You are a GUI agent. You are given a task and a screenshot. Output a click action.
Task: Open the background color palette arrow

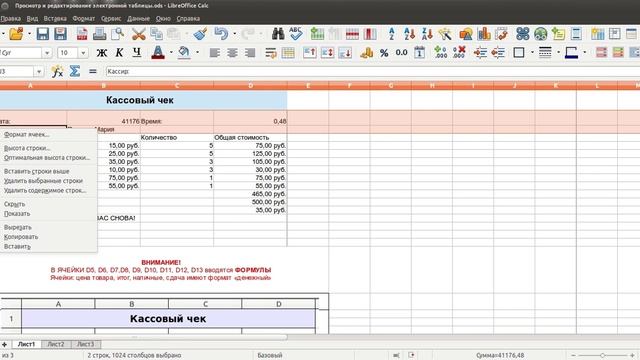pos(198,52)
